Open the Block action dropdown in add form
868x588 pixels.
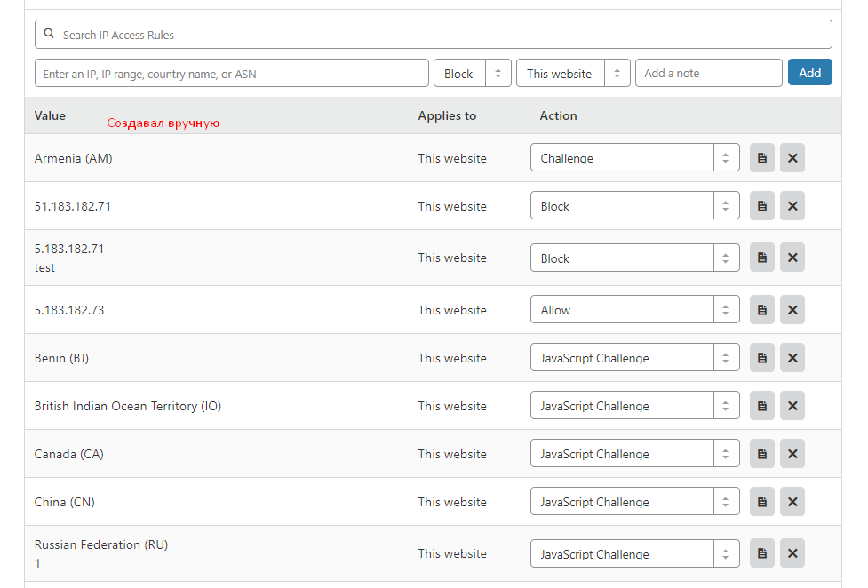[x=472, y=74]
